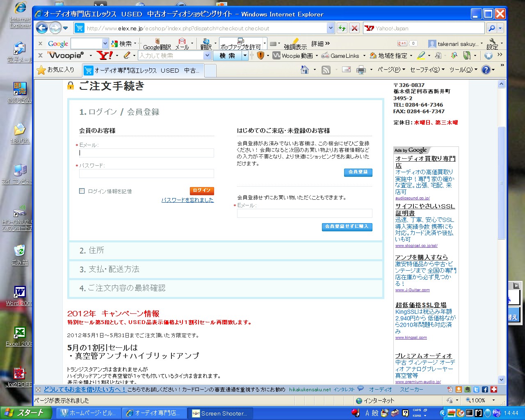Click the Read Mail envelope icon
Screen dimensions: 525x420
(x=346, y=70)
